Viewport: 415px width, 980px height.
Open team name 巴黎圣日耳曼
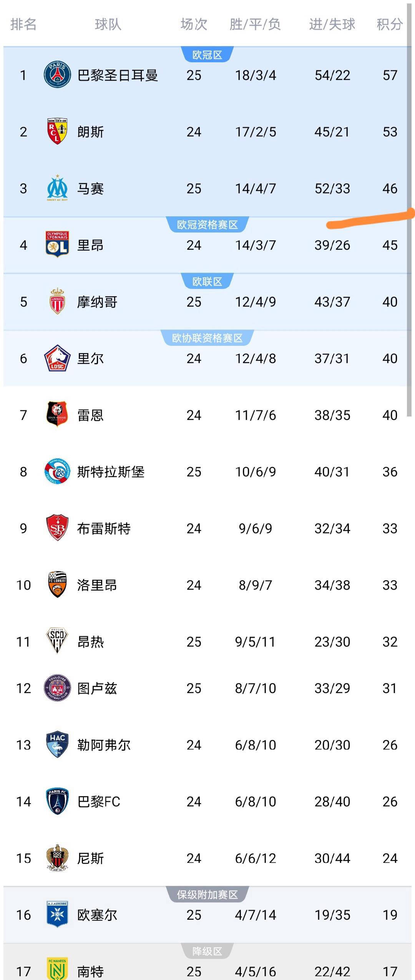point(118,75)
